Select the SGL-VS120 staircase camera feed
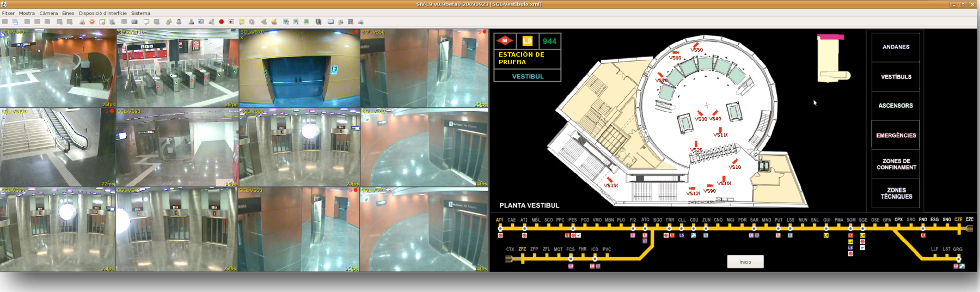 pyautogui.click(x=58, y=148)
